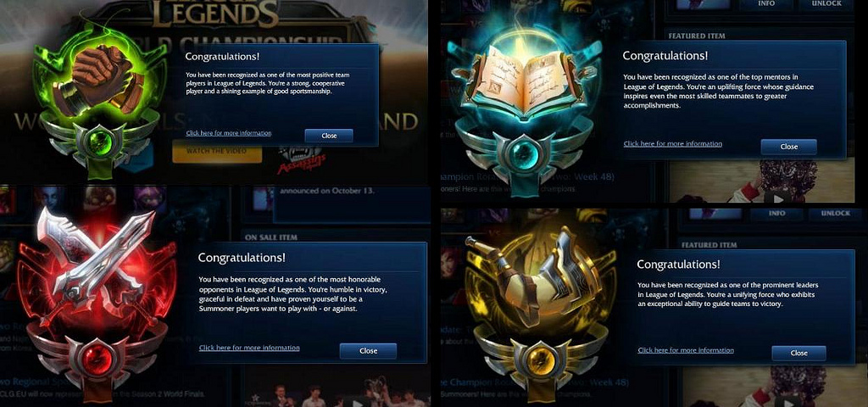
Task: Close the prominent leaders congratulations dialog
Action: click(x=798, y=353)
